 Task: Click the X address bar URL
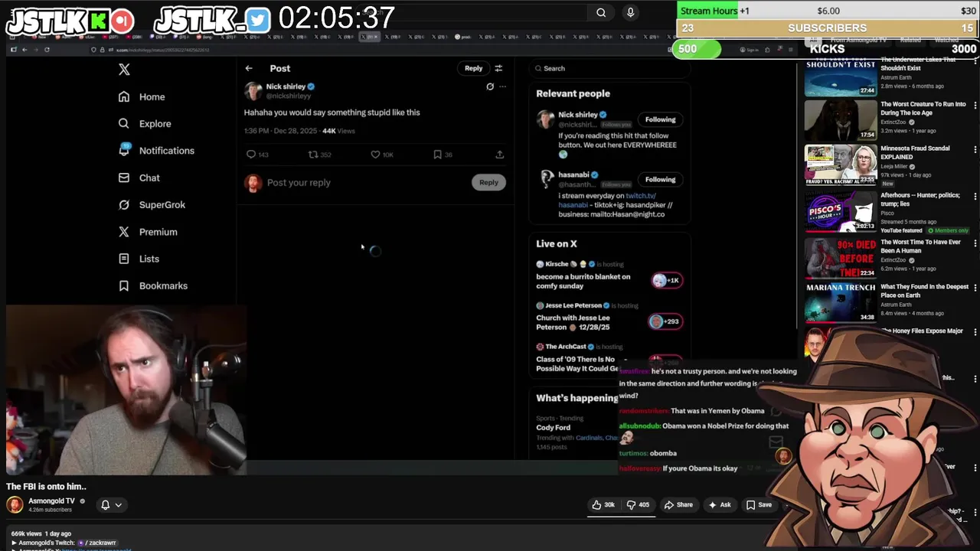tap(162, 50)
